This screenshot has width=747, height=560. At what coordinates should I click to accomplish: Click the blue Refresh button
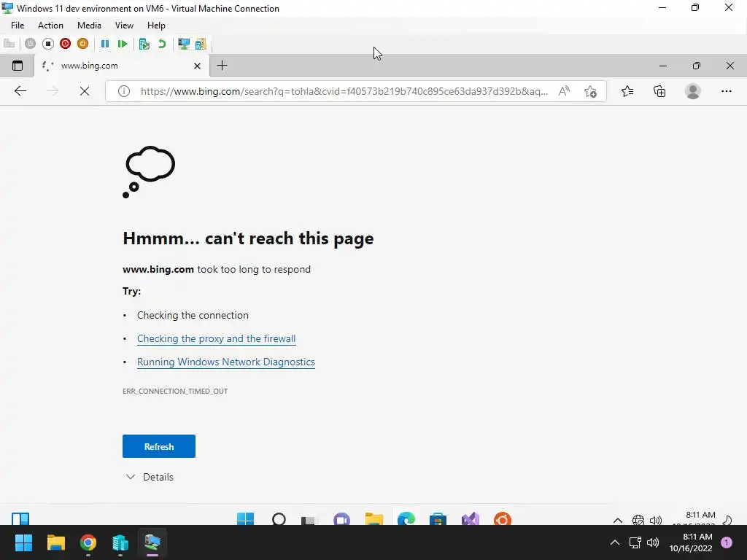[x=158, y=446]
